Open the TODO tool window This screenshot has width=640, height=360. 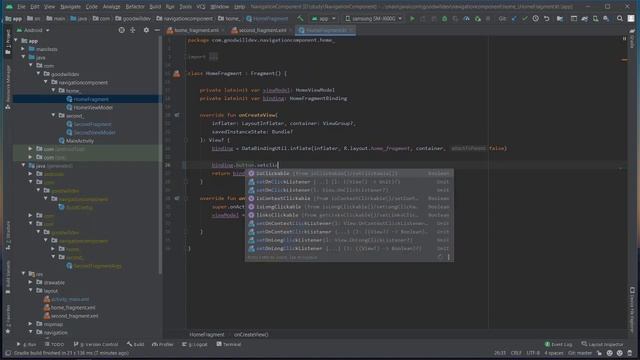54,344
